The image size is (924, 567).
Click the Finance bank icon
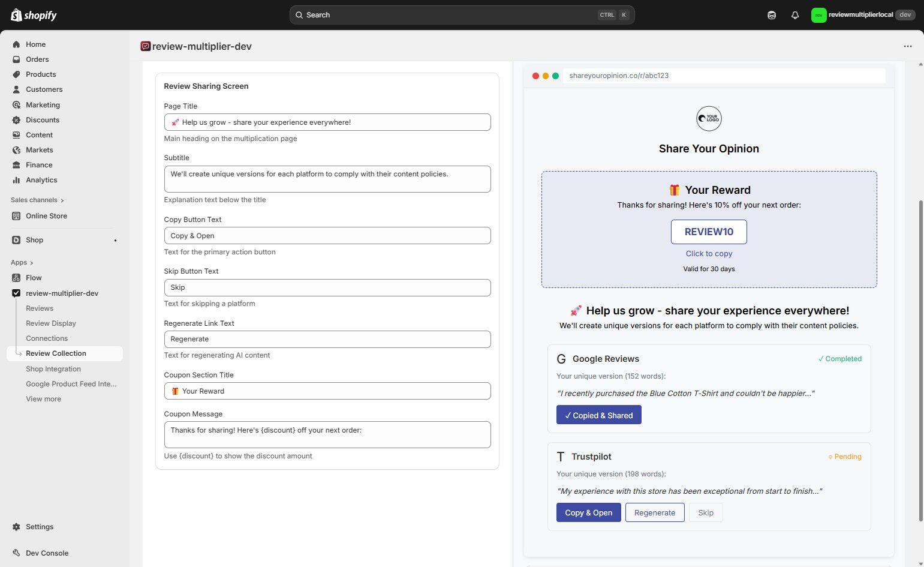tap(16, 165)
